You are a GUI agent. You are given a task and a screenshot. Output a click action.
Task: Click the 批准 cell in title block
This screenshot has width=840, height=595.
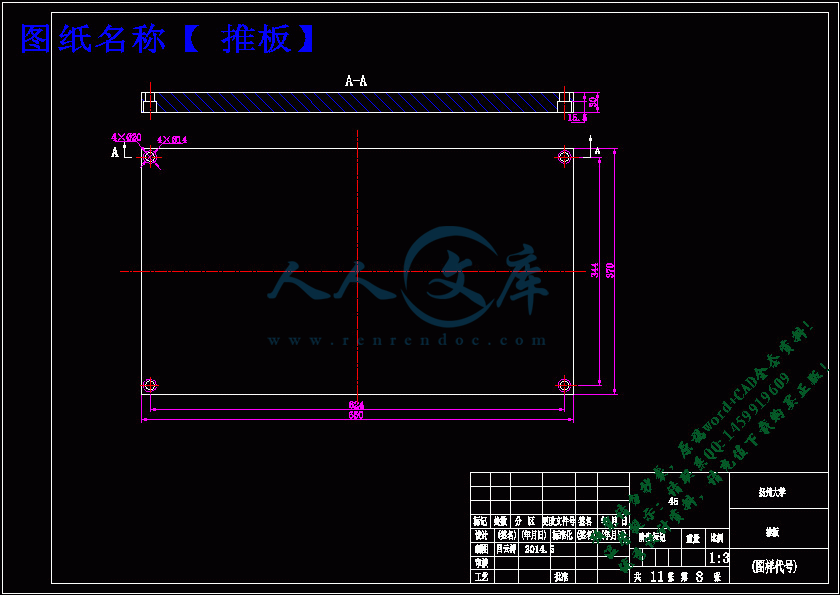click(561, 577)
